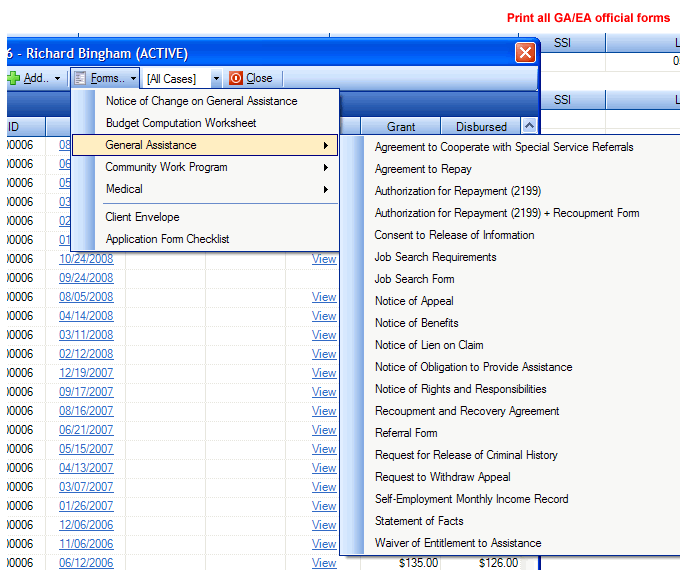Select Authorization for Repayment (2199)
Image resolution: width=680 pixels, height=570 pixels.
pyautogui.click(x=458, y=191)
